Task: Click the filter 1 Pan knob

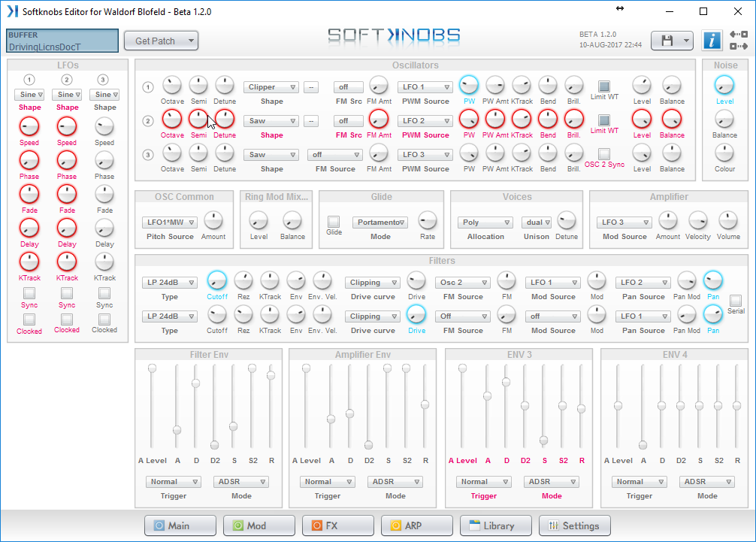Action: [712, 280]
